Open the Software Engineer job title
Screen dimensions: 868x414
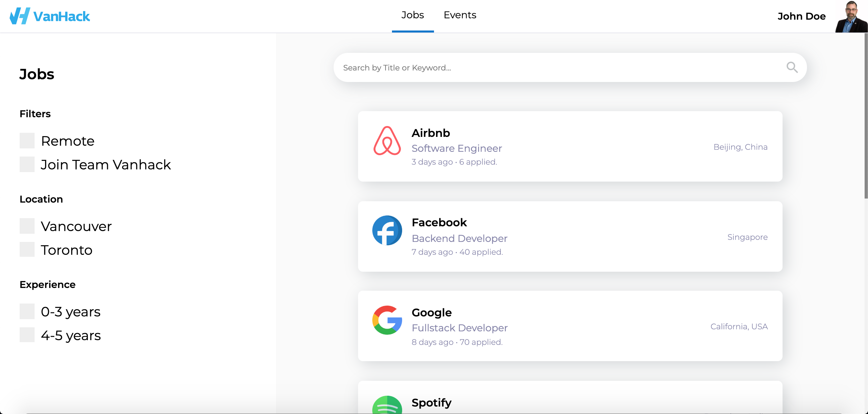point(456,148)
